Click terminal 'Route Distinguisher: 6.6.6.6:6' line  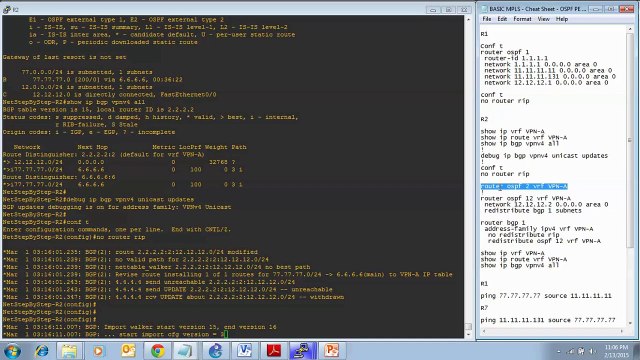point(59,177)
